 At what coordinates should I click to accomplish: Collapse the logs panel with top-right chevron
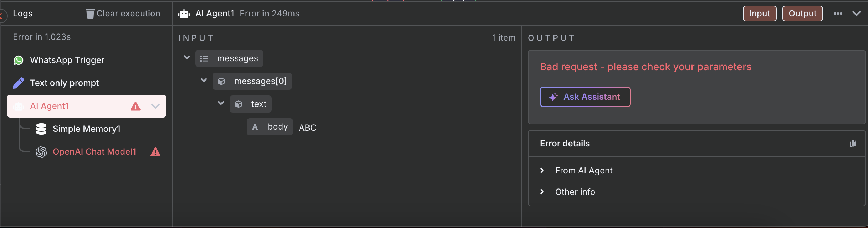point(857,14)
